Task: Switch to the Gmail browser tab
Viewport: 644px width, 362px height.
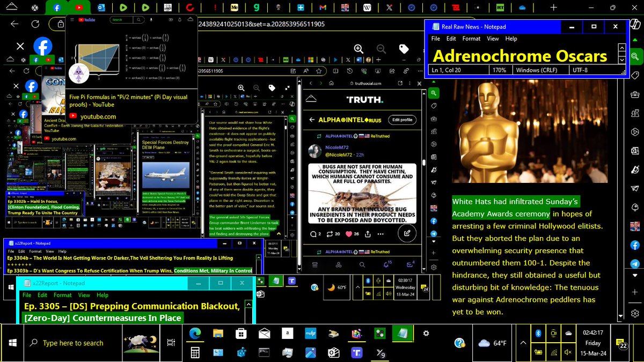Action: pyautogui.click(x=322, y=8)
